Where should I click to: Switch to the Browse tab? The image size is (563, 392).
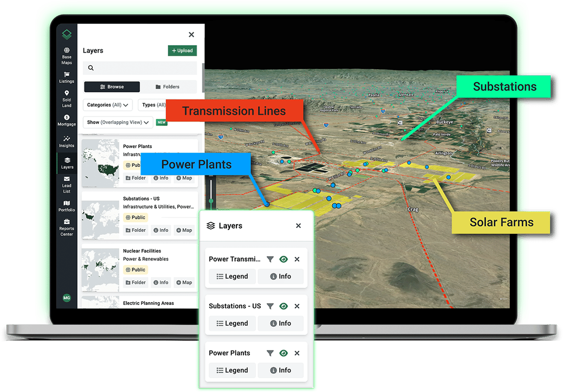point(112,87)
